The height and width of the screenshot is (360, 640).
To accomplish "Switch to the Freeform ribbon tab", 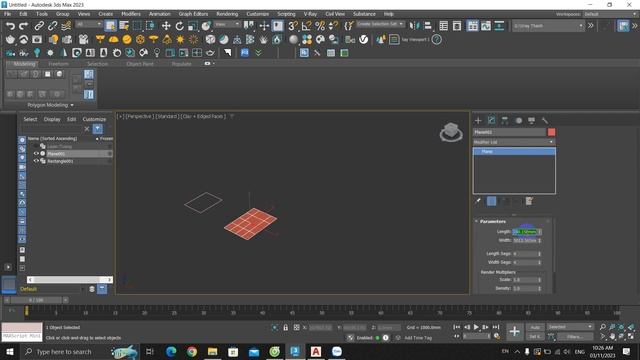I will click(x=58, y=64).
